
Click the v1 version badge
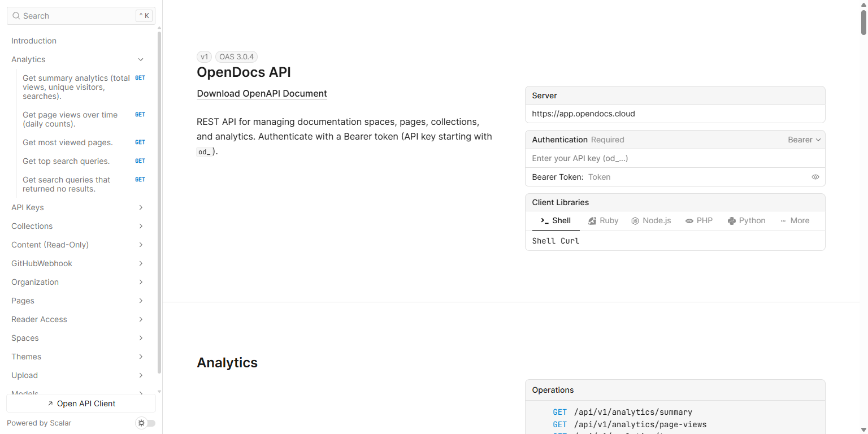[205, 57]
